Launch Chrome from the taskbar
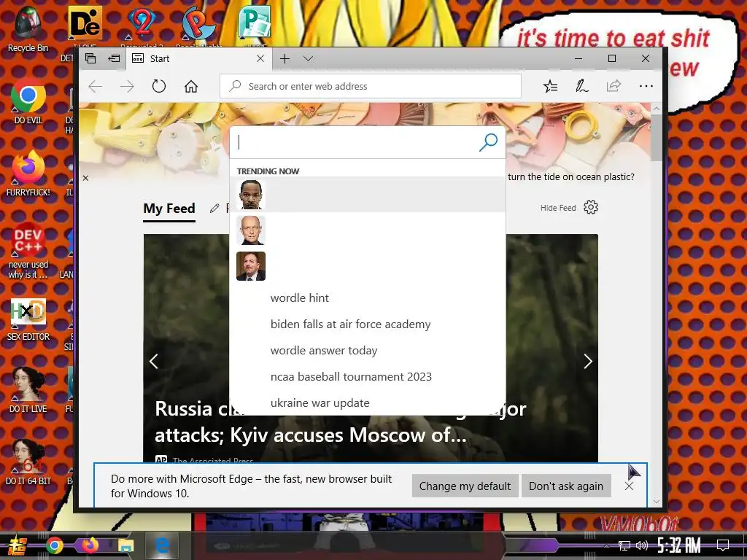The image size is (747, 560). click(54, 545)
